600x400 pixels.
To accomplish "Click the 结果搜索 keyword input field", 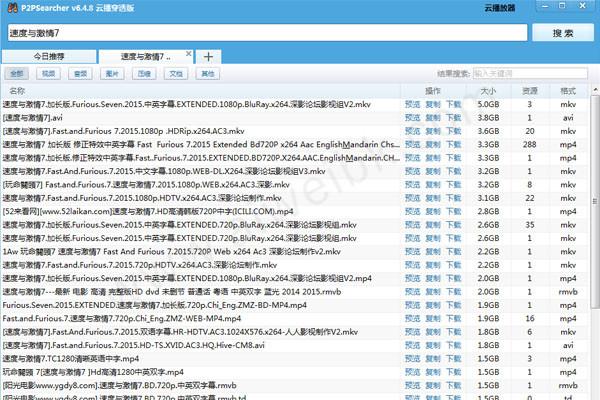I will tap(530, 73).
